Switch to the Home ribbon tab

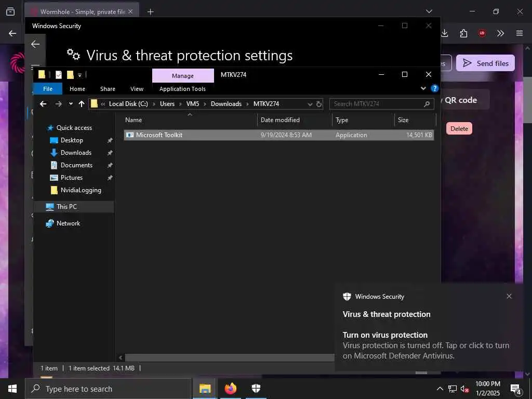point(77,89)
